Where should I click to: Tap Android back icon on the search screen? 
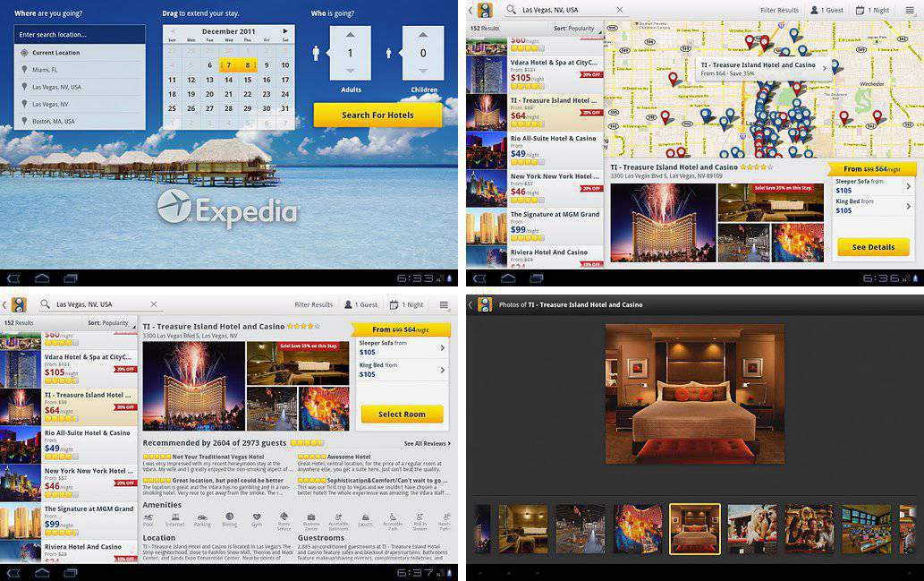pyautogui.click(x=13, y=278)
